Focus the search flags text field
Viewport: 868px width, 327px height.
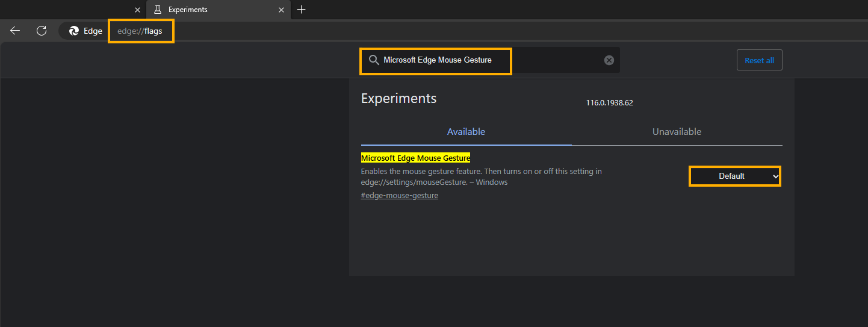point(491,60)
